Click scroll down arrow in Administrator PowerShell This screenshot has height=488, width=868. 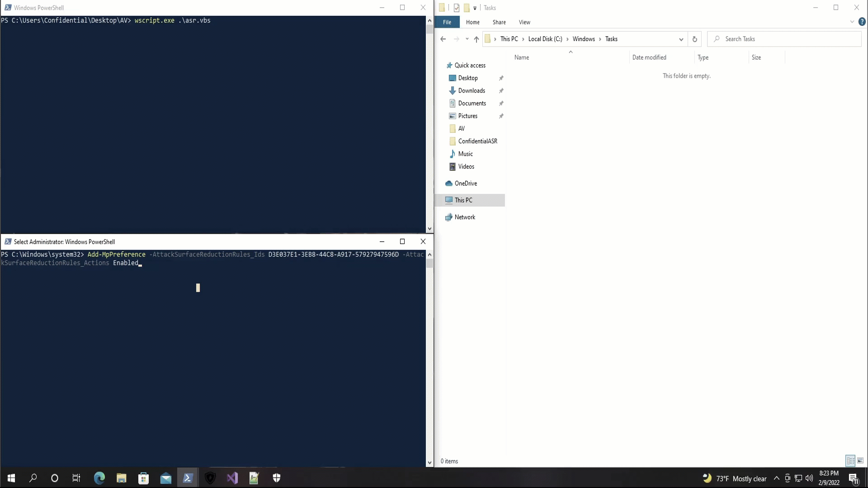pyautogui.click(x=429, y=463)
